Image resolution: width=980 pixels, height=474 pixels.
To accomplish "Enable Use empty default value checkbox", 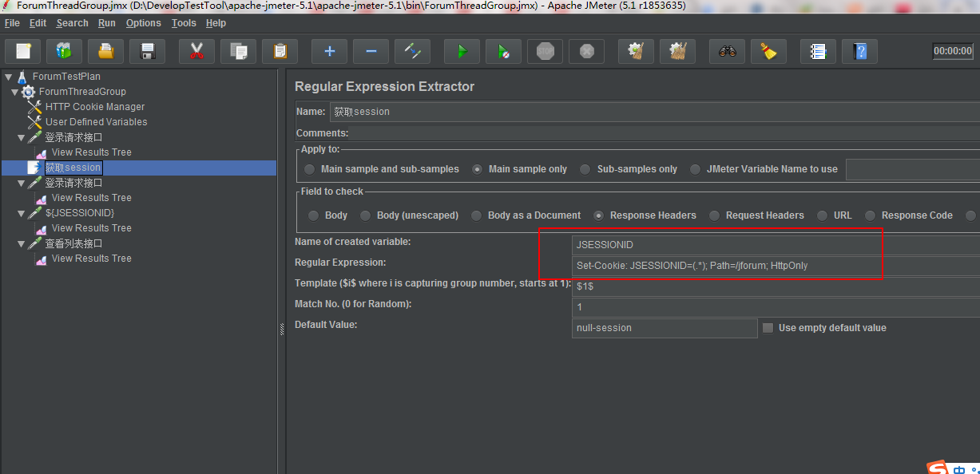I will click(768, 328).
